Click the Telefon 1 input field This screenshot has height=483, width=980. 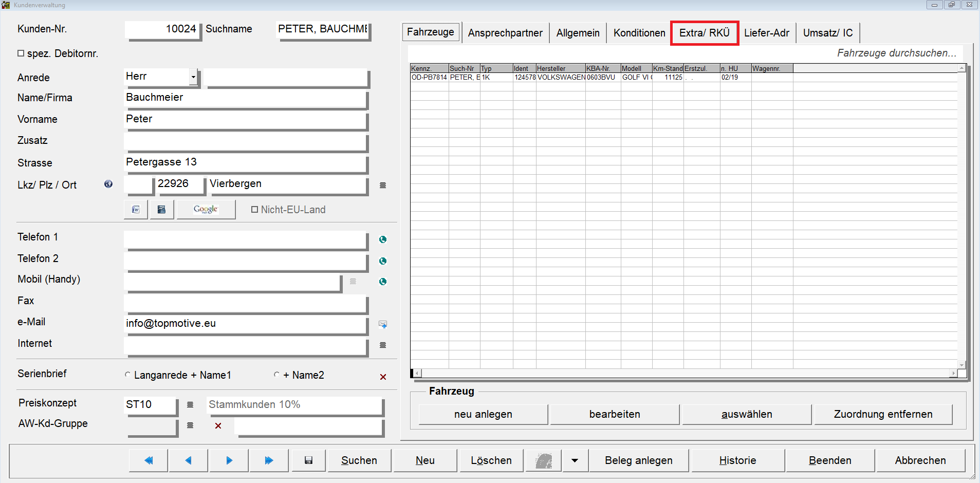(x=246, y=239)
